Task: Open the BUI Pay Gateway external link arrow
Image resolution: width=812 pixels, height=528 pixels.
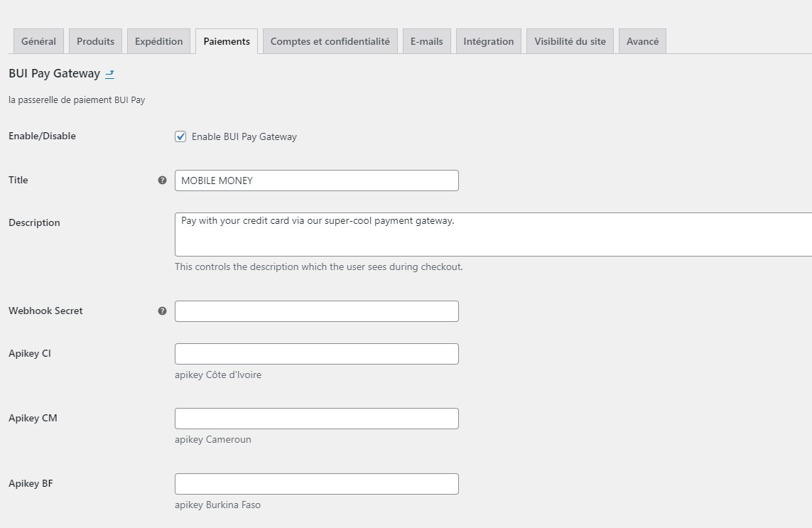Action: tap(110, 73)
